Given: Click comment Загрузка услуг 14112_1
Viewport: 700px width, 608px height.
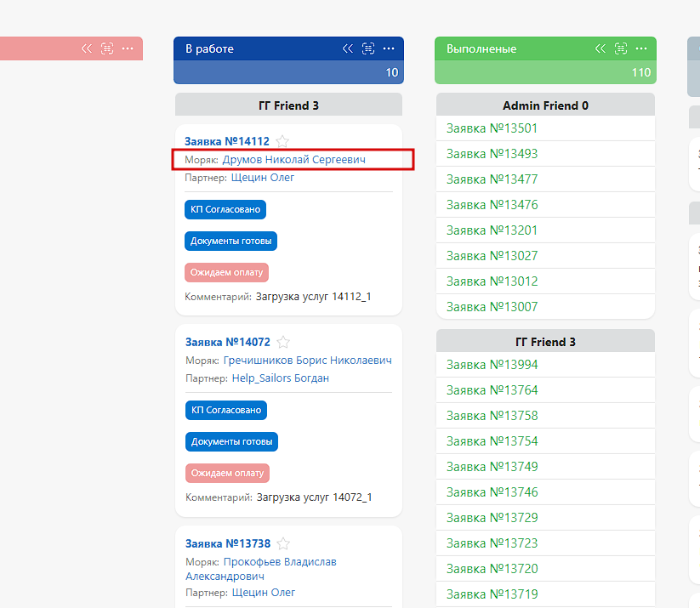Looking at the screenshot, I should tap(313, 297).
